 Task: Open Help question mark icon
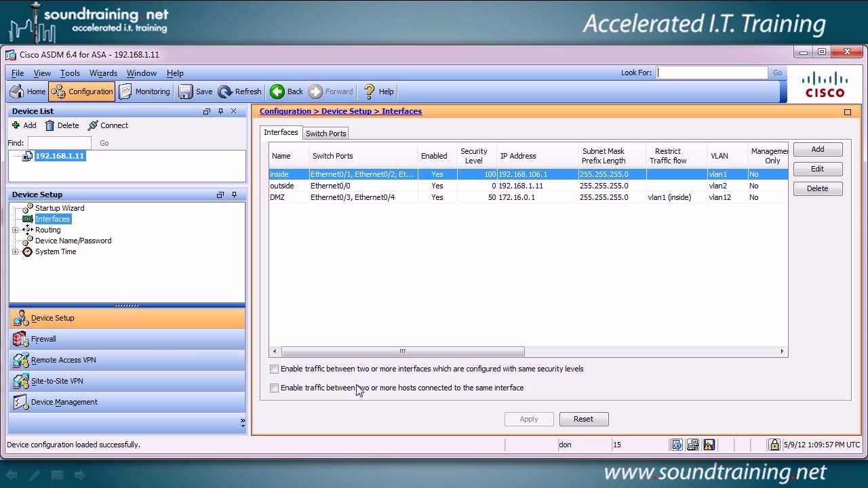370,91
